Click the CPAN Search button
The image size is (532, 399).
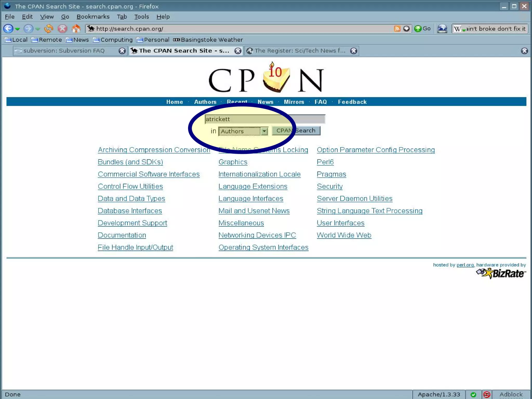point(296,130)
